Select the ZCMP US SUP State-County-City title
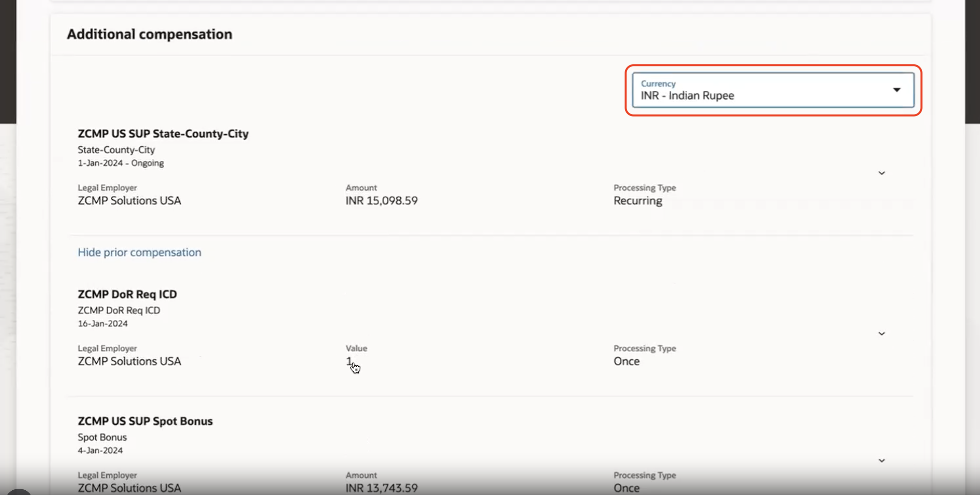Image resolution: width=980 pixels, height=495 pixels. point(163,134)
